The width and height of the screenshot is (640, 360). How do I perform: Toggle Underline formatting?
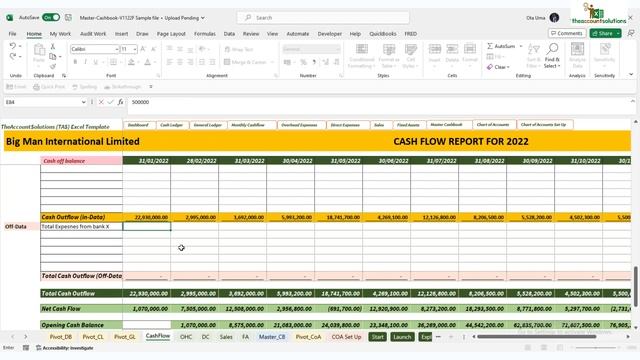pos(96,62)
